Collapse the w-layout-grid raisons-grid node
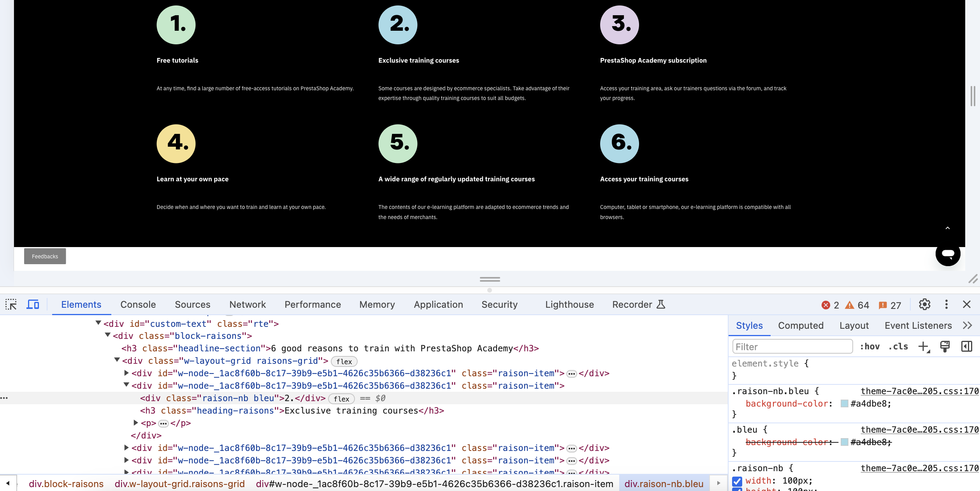 [x=117, y=360]
